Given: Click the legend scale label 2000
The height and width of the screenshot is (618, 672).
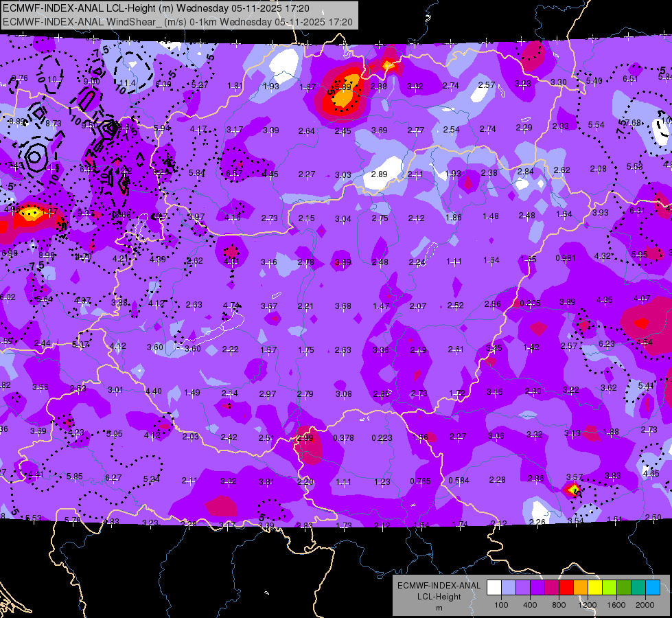Looking at the screenshot, I should (x=645, y=605).
